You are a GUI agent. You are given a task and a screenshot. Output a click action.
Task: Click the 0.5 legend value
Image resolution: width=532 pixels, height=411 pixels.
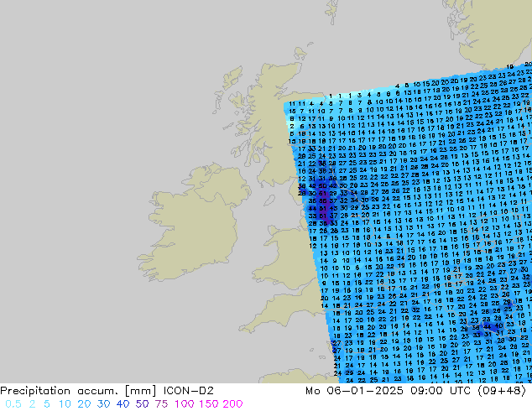(13, 404)
